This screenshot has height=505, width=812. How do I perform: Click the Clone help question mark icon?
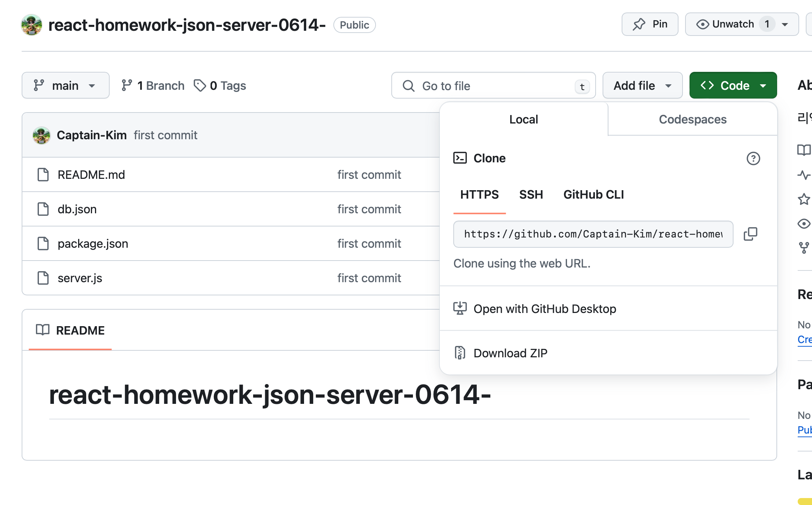coord(753,158)
